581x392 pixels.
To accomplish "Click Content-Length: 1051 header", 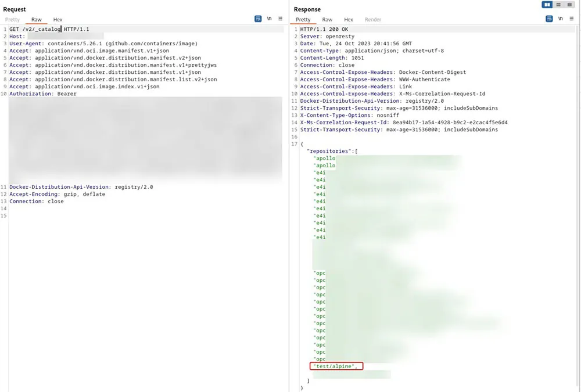I will pos(332,58).
